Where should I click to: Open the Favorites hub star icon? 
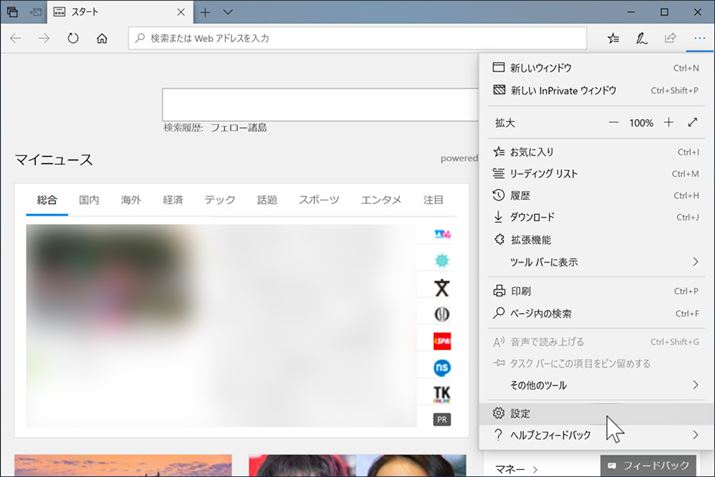[613, 39]
